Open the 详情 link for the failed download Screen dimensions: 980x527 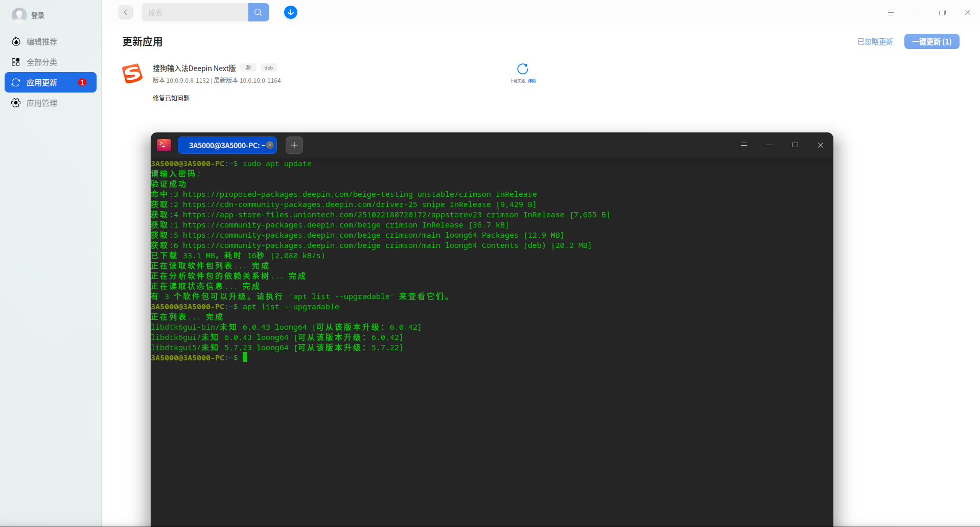click(532, 81)
